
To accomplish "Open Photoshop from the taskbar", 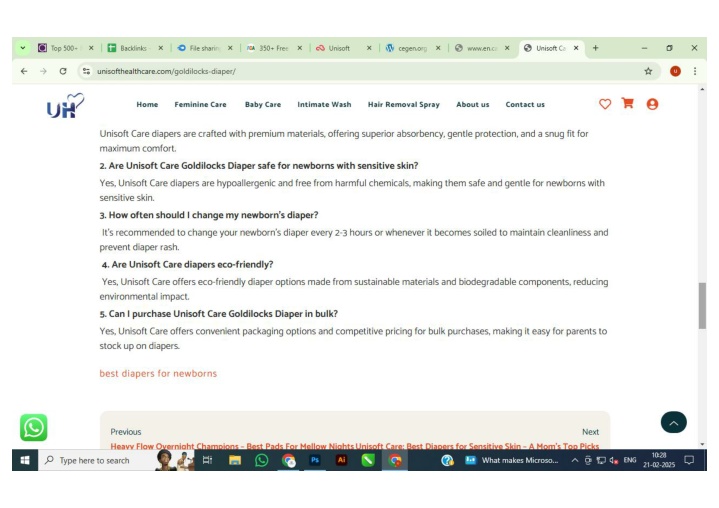I will click(x=315, y=460).
